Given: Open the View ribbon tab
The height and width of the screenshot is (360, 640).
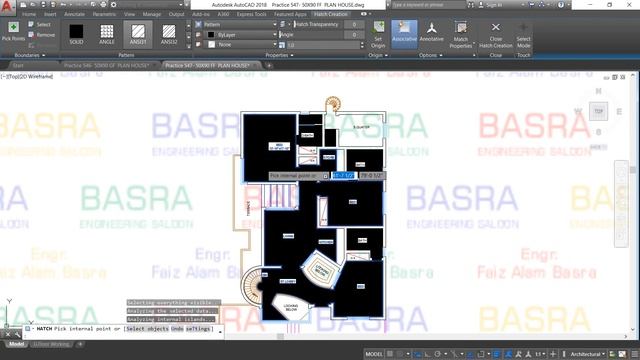Looking at the screenshot, I should coord(129,14).
